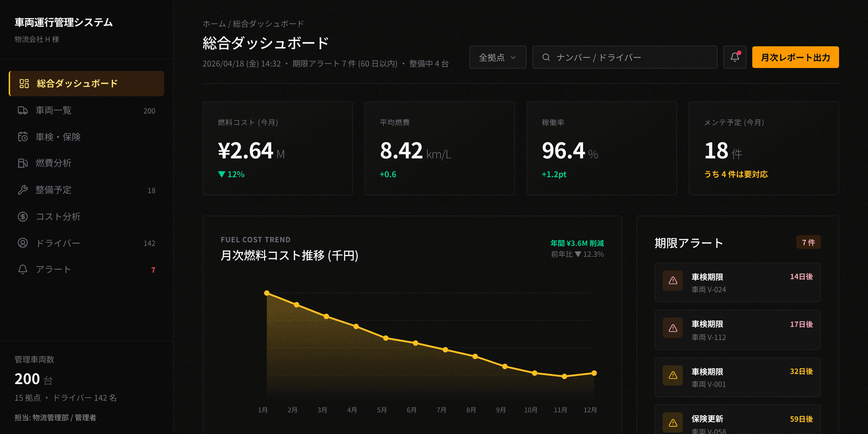Image resolution: width=868 pixels, height=434 pixels.
Task: Click the notification bell with red dot
Action: (735, 57)
